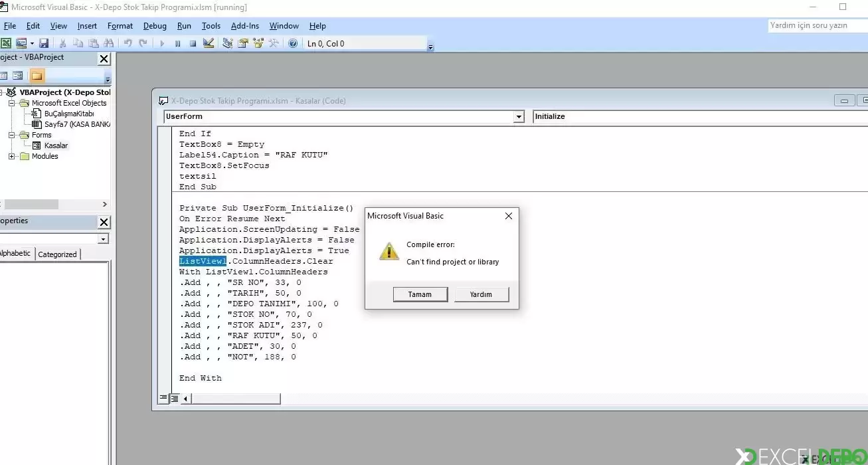Close the Project Explorer pane
Image resolution: width=868 pixels, height=465 pixels.
(x=104, y=59)
